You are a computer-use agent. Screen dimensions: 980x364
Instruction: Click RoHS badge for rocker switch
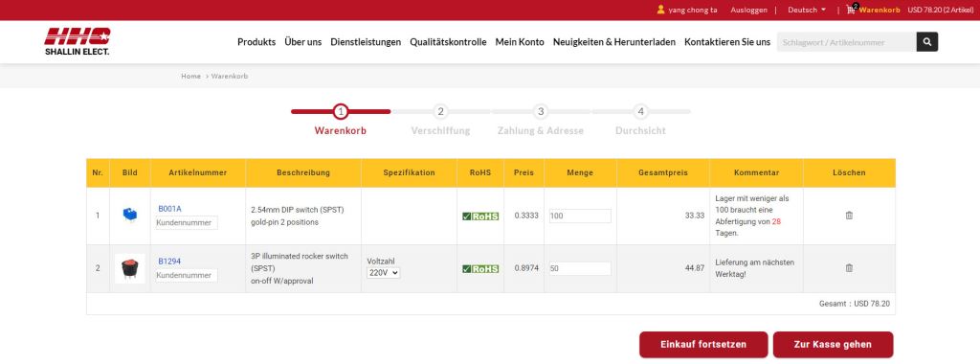(480, 269)
